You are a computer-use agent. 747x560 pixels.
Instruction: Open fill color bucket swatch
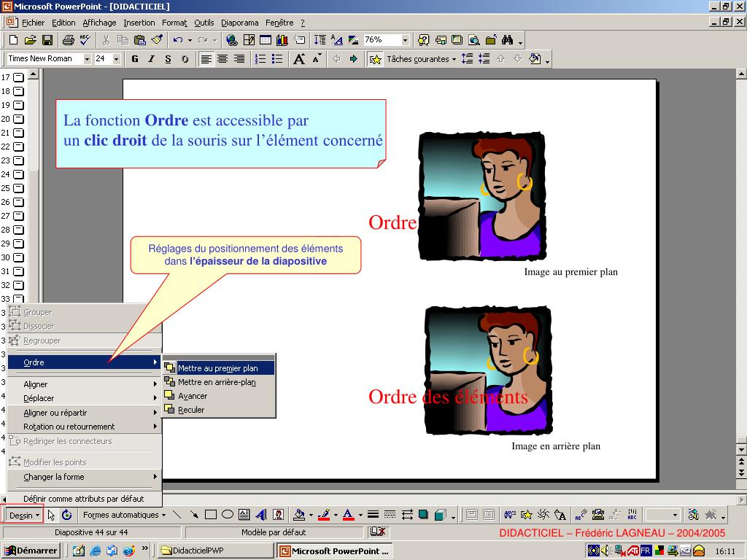(x=299, y=515)
